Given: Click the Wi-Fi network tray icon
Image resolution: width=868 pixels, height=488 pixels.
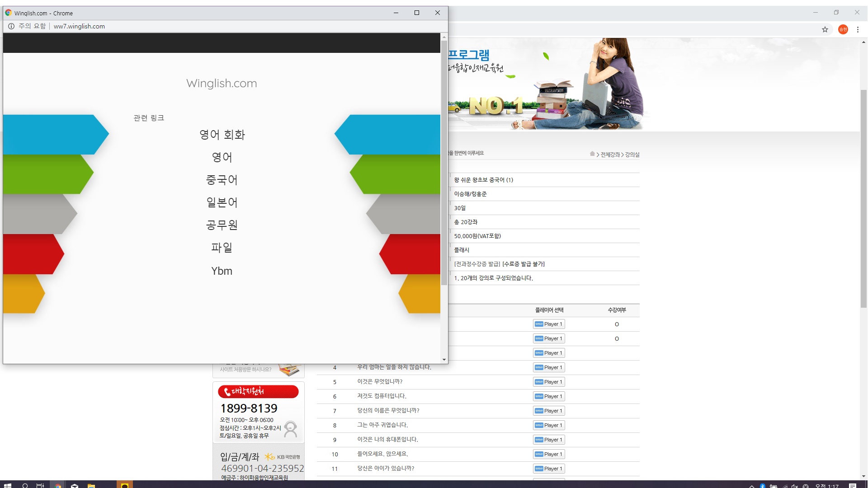Looking at the screenshot, I should [x=784, y=486].
